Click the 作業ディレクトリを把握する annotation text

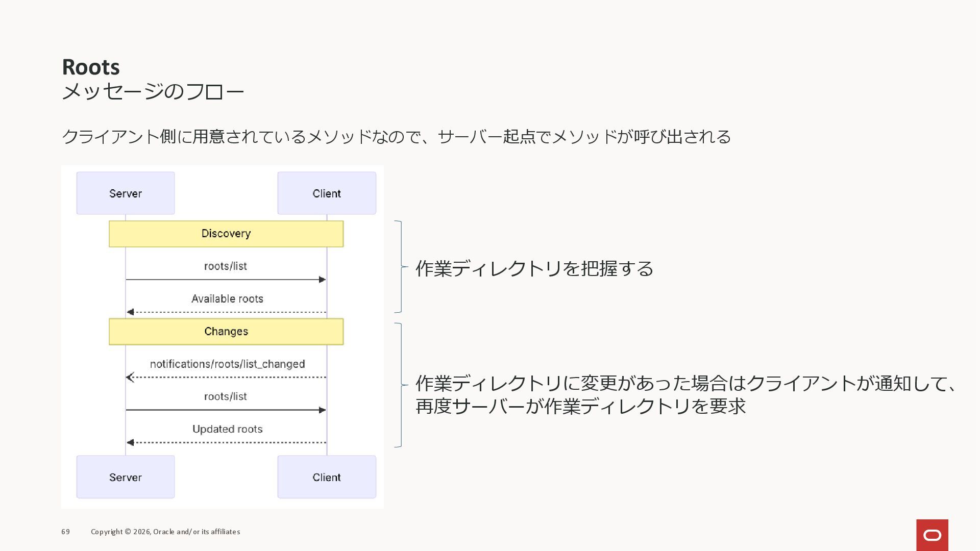[x=534, y=268]
